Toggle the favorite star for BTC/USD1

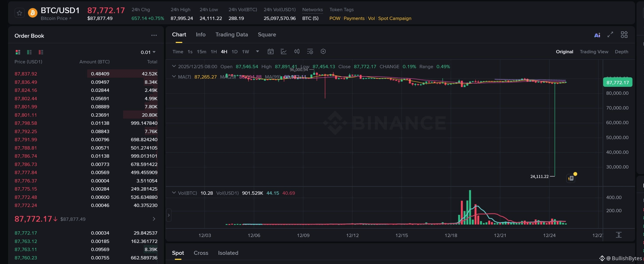(x=19, y=13)
